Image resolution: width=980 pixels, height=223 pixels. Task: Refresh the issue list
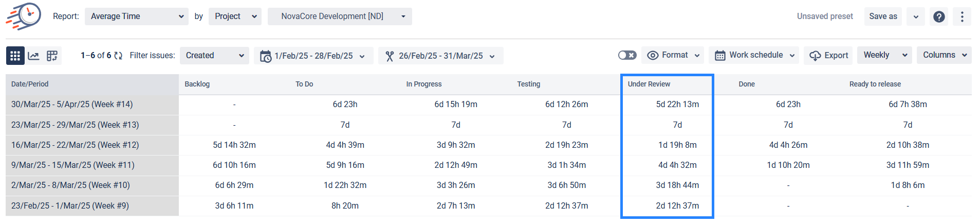pos(118,56)
